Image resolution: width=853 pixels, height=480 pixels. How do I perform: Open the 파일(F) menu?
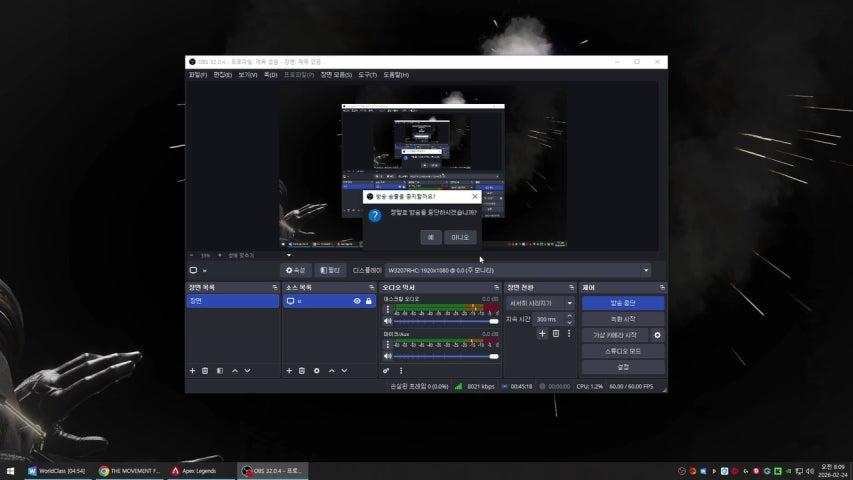pyautogui.click(x=198, y=75)
